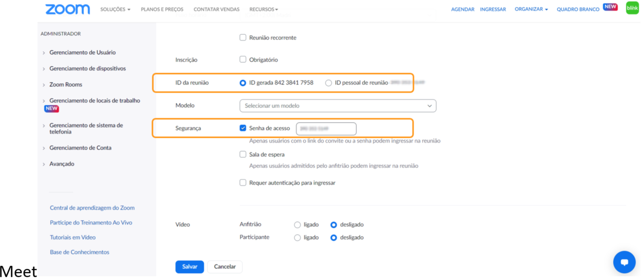Viewport: 644px width, 280px height.
Task: Click the Zoom logo
Action: pyautogui.click(x=67, y=9)
